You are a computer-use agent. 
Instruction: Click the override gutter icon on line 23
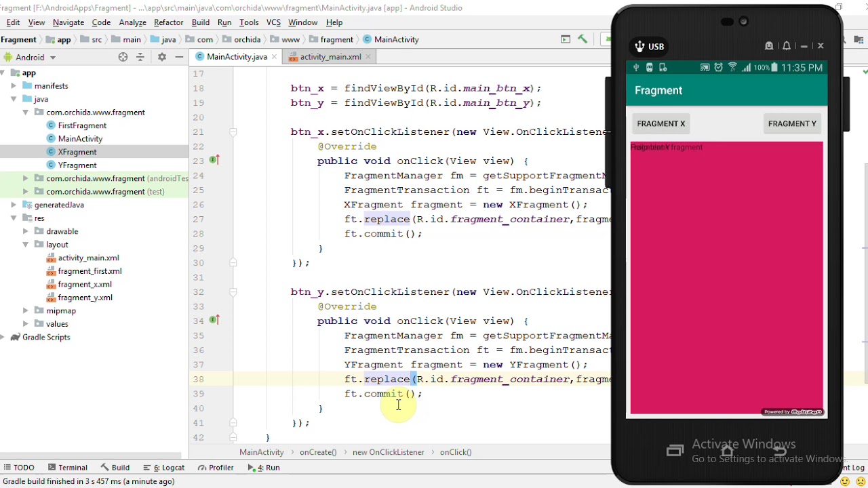(214, 161)
